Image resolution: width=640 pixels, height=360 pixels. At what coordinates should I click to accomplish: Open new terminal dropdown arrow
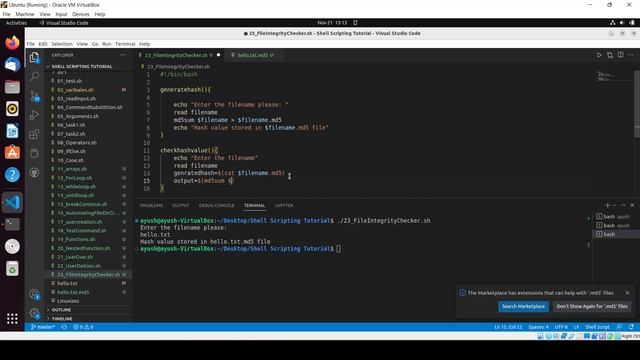tap(614, 205)
